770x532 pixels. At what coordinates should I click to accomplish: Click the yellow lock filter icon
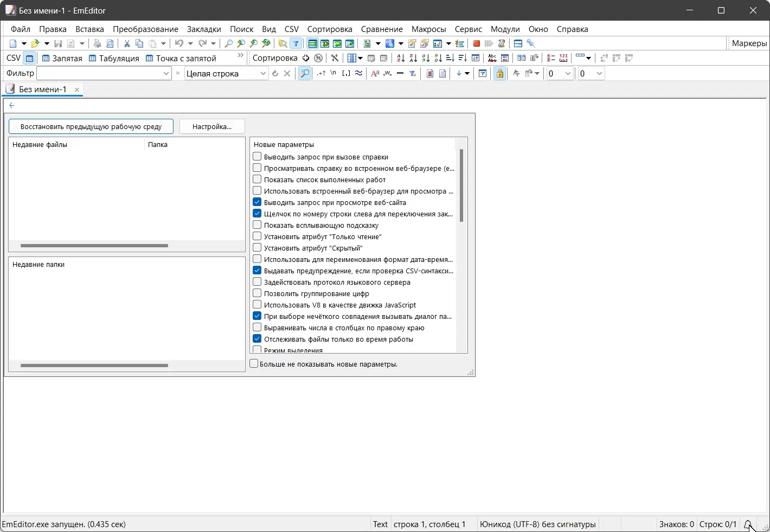pyautogui.click(x=500, y=73)
